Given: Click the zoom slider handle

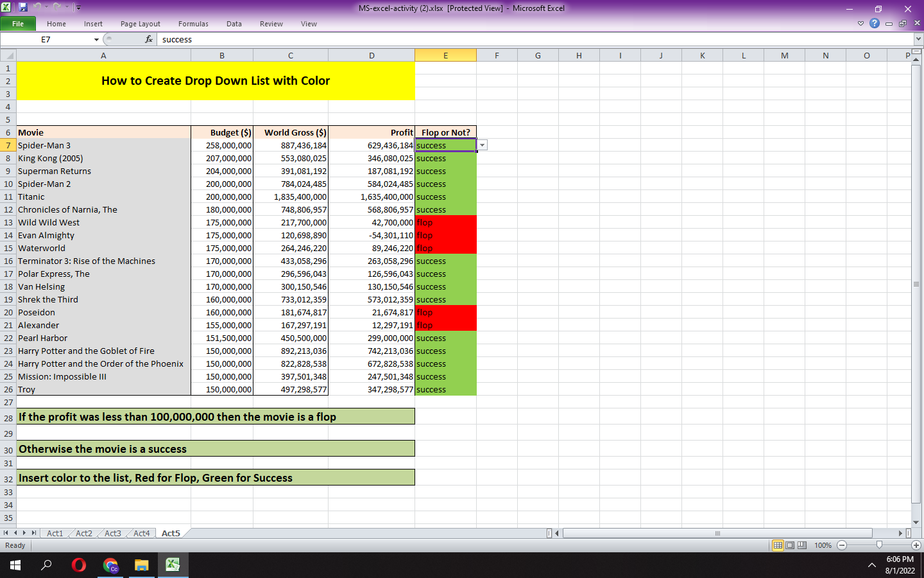Looking at the screenshot, I should tap(879, 545).
